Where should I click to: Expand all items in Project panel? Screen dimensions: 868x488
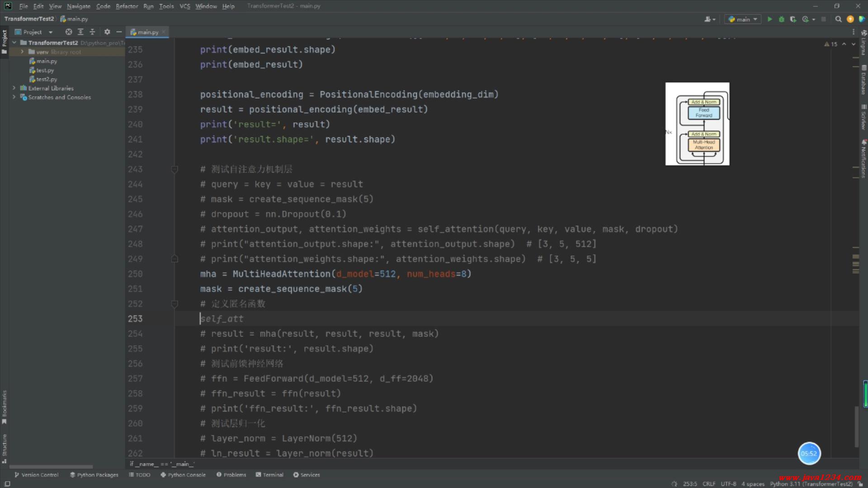(80, 32)
